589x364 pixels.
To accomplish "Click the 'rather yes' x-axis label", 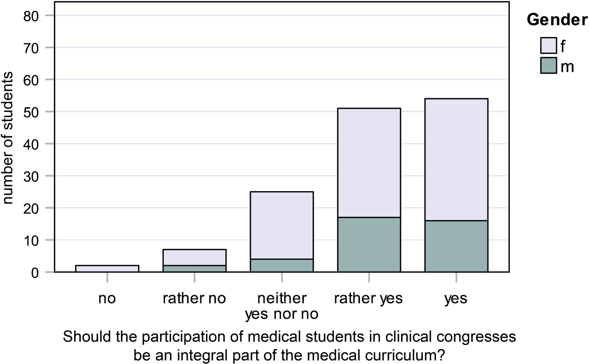I will [368, 298].
